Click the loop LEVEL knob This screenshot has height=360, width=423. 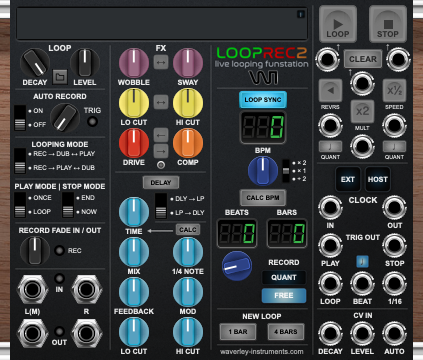85,63
